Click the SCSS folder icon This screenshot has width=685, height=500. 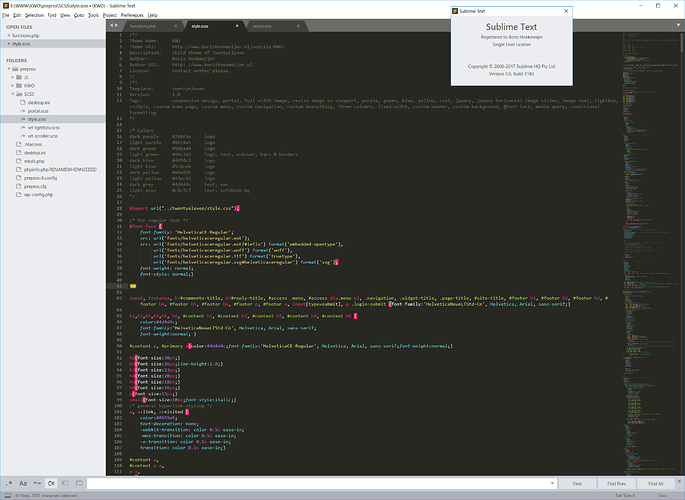(19, 94)
